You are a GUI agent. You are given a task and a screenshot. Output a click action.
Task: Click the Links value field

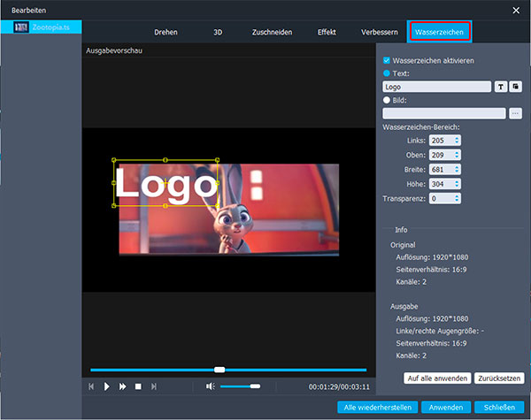tap(442, 141)
